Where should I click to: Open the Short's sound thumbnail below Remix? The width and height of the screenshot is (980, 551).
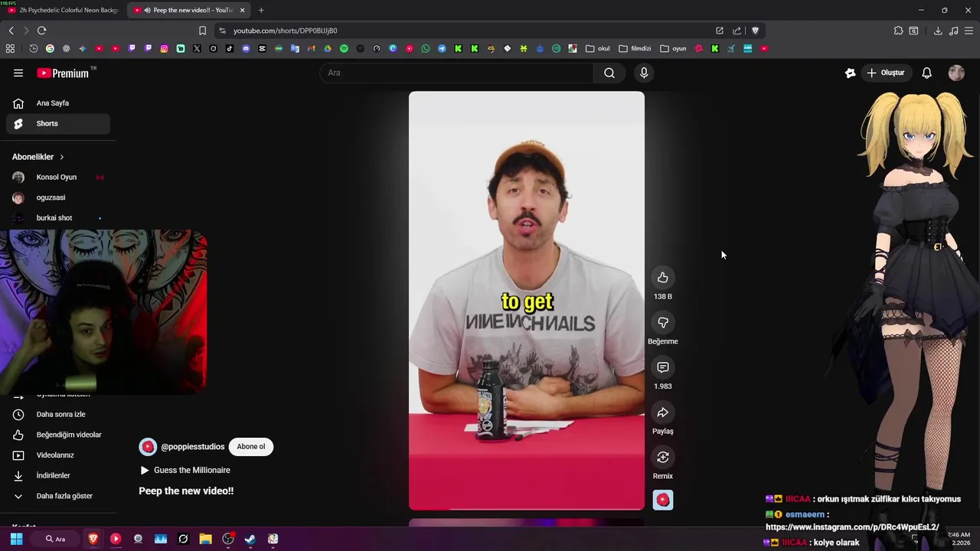click(x=663, y=500)
